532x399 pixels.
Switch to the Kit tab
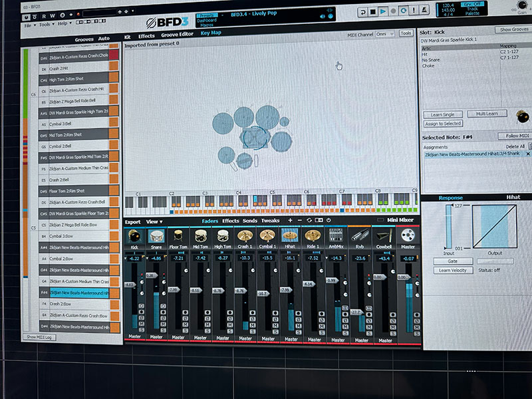[127, 37]
